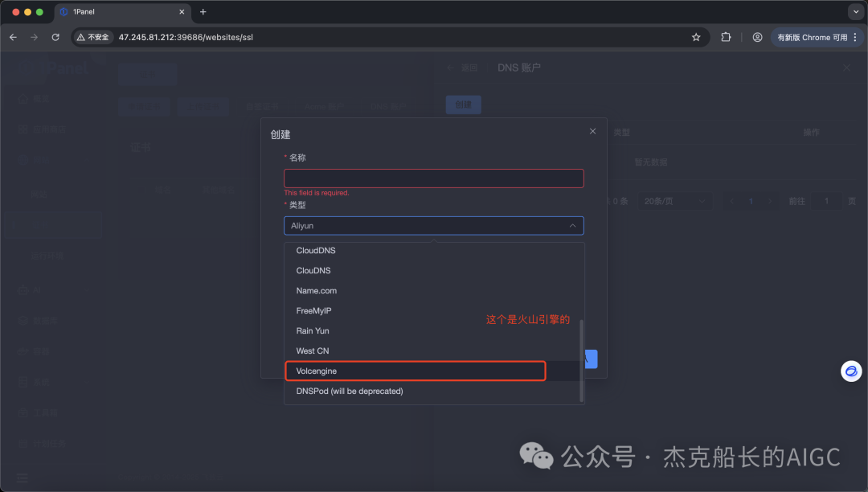868x492 pixels.
Task: Click 创建 button in DNS 账户 drawer
Action: click(464, 105)
